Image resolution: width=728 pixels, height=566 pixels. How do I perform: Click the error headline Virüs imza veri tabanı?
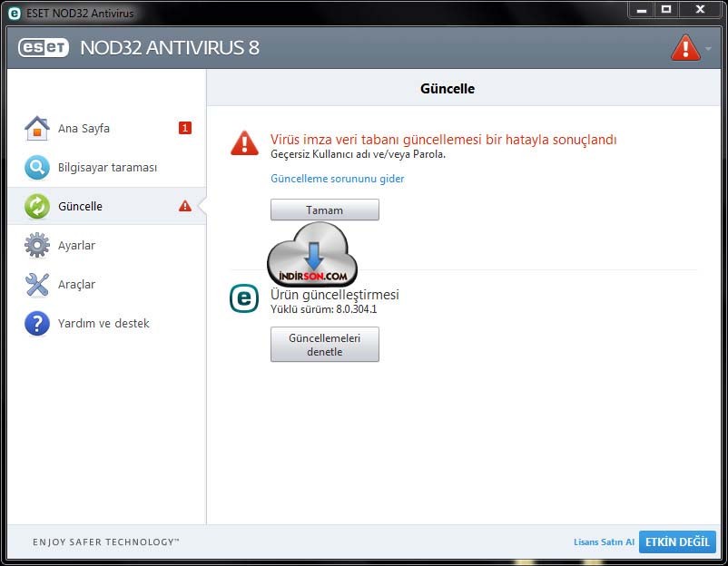tap(443, 140)
